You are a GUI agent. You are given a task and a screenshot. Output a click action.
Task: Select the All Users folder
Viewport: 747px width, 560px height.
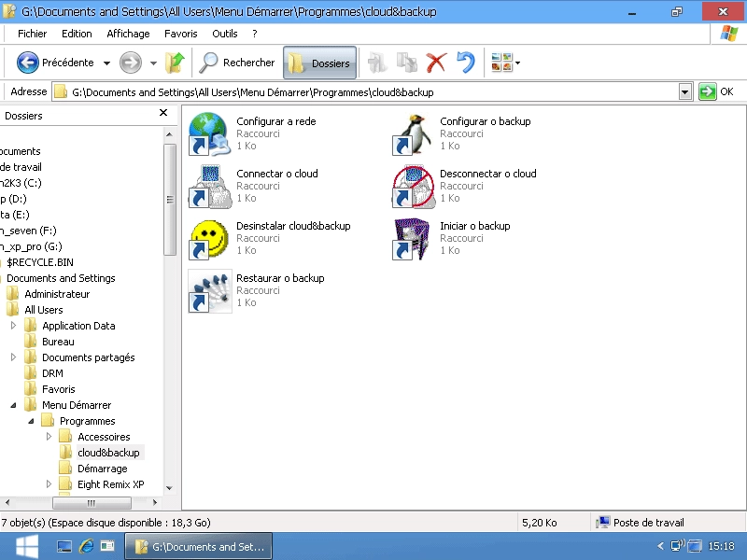[x=43, y=310]
